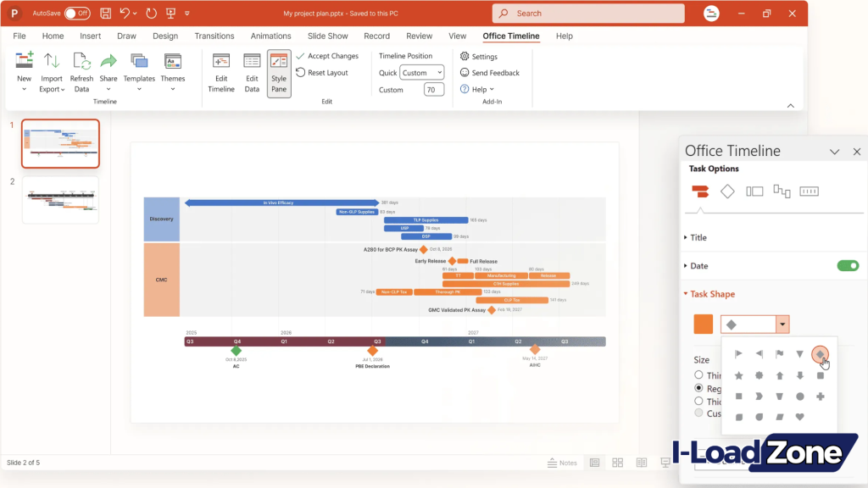The image size is (868, 488).
Task: Open the Task Shape dropdown
Action: [782, 324]
